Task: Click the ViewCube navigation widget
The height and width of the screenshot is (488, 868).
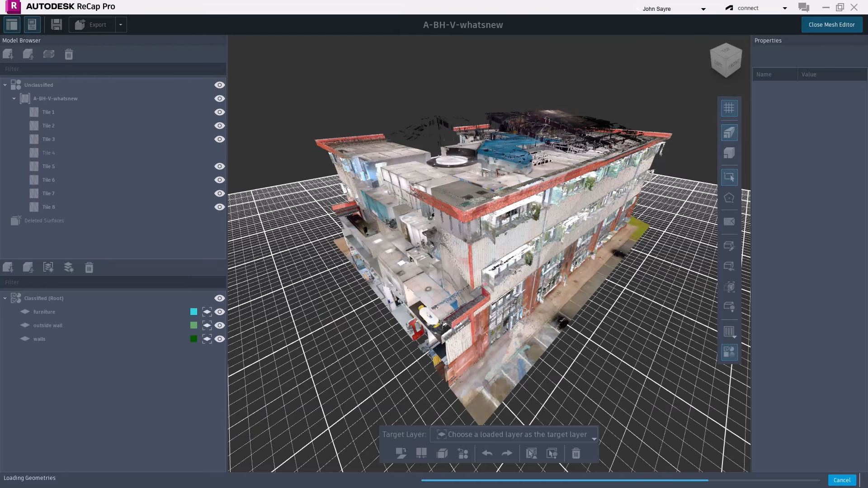Action: point(726,61)
